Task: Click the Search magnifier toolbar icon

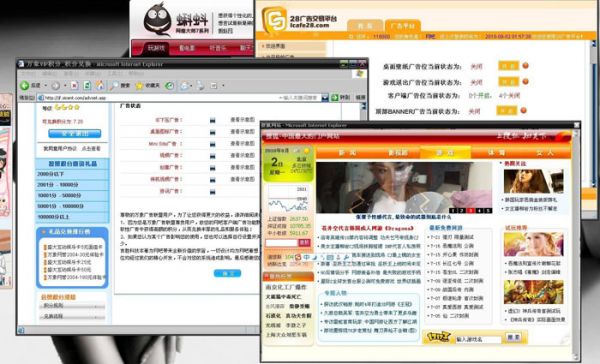Action: 114,85
